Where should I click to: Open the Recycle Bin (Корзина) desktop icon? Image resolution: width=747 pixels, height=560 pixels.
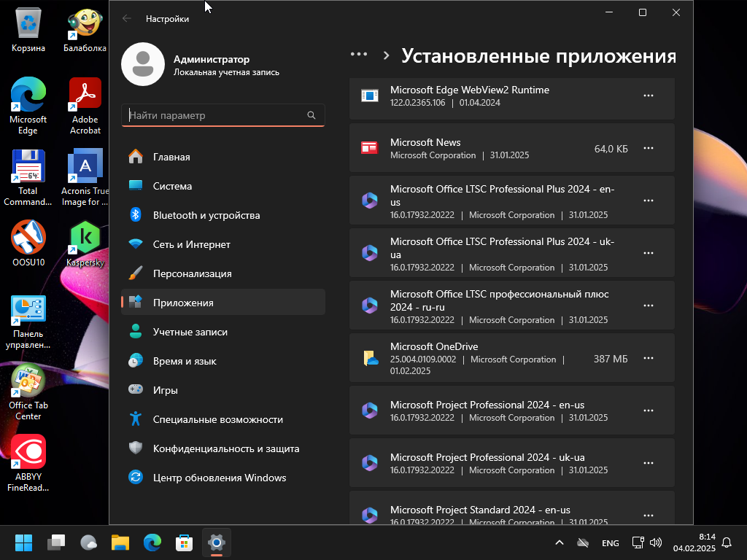pos(28,29)
